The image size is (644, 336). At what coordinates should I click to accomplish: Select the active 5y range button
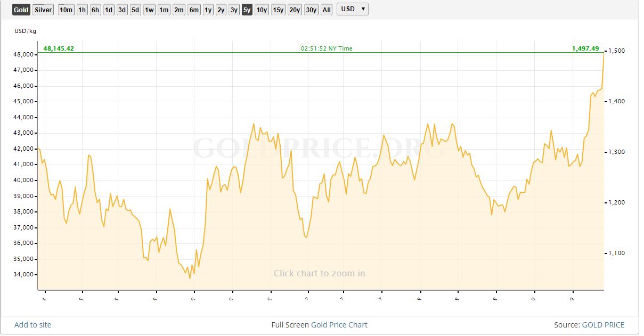247,10
